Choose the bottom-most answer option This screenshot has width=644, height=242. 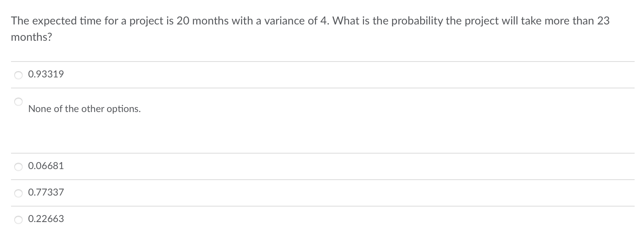tap(45, 219)
